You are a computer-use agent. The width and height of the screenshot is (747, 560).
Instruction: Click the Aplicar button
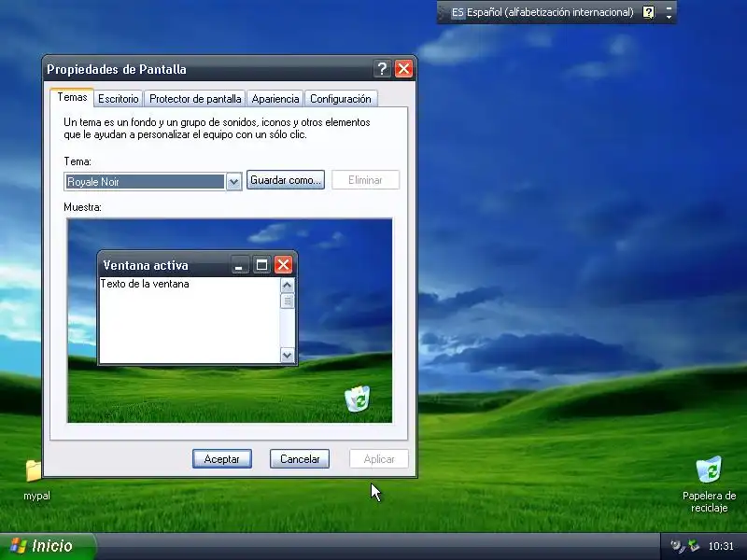click(379, 459)
